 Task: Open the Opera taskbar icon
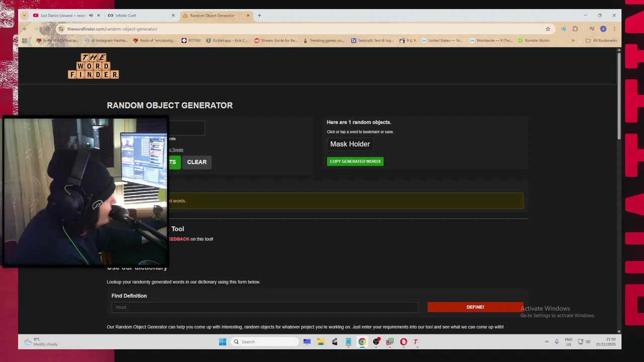click(x=404, y=342)
